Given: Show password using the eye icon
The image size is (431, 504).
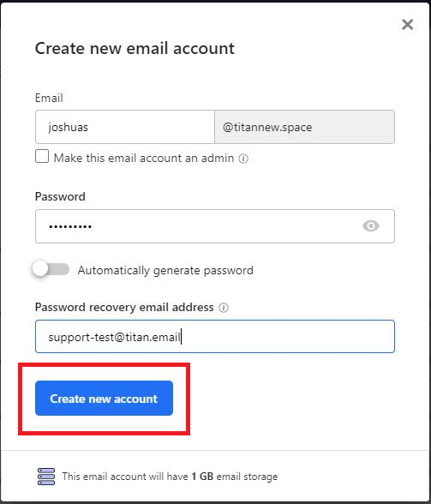Looking at the screenshot, I should 371,226.
